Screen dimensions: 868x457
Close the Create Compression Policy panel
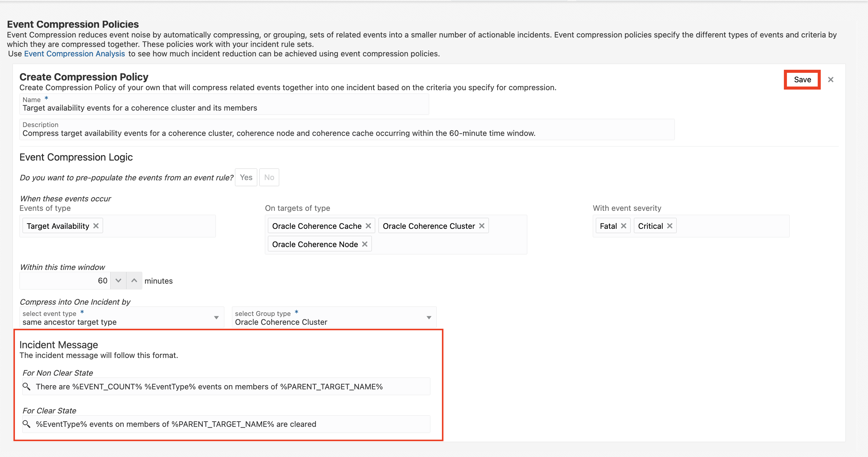click(x=831, y=80)
